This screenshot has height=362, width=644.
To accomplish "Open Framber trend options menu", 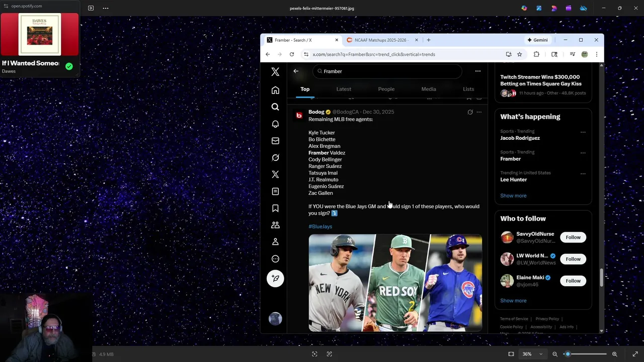I will [x=583, y=153].
